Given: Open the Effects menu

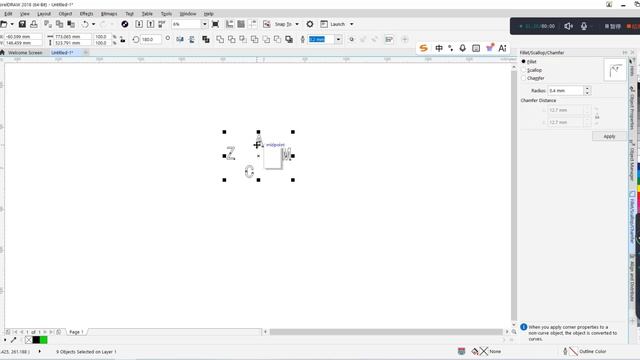Looking at the screenshot, I should coord(87,14).
